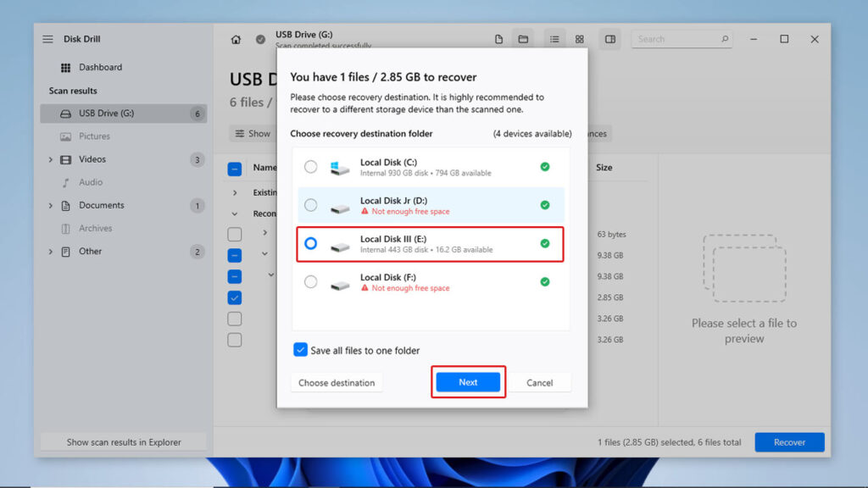Click the Search field in the title bar

(682, 38)
